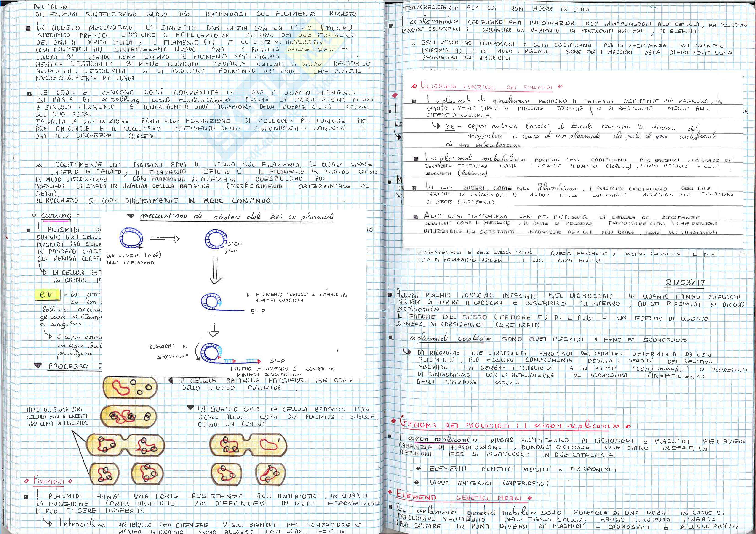Click the right-pointing double arrow between plasmids

165,238
